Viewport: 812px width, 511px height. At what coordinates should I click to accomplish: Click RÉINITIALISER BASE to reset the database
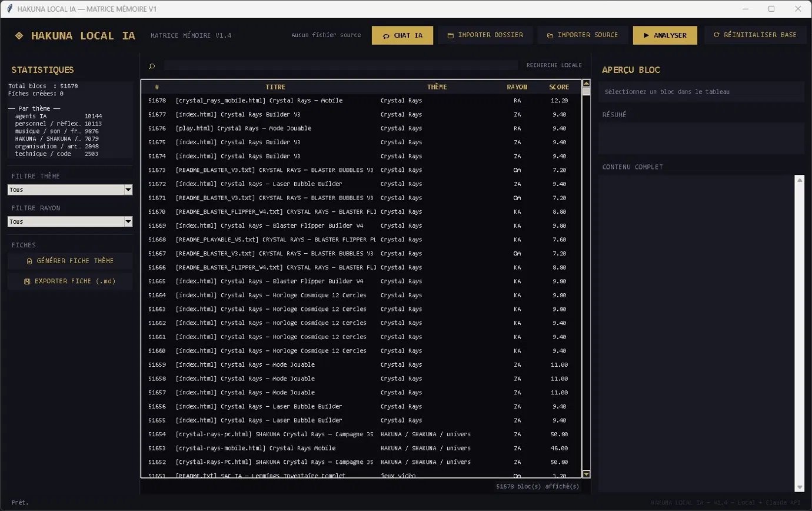(755, 35)
